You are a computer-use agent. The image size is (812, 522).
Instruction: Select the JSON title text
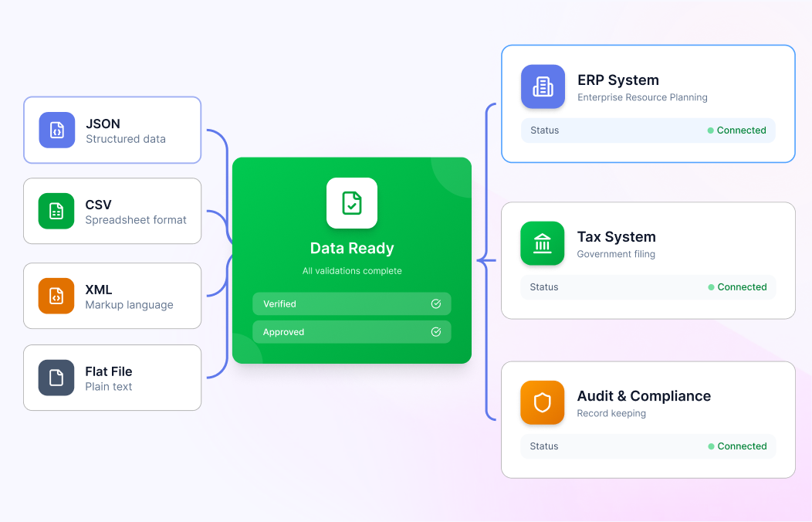pos(103,124)
